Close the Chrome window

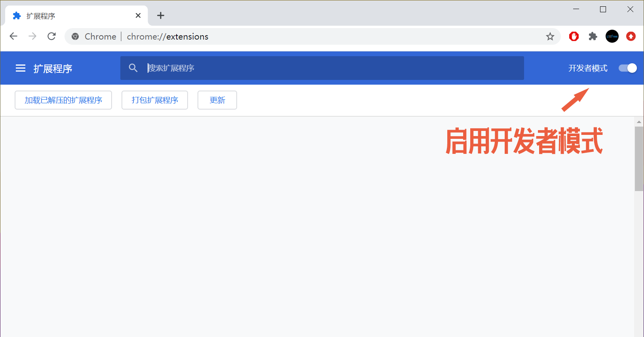631,9
